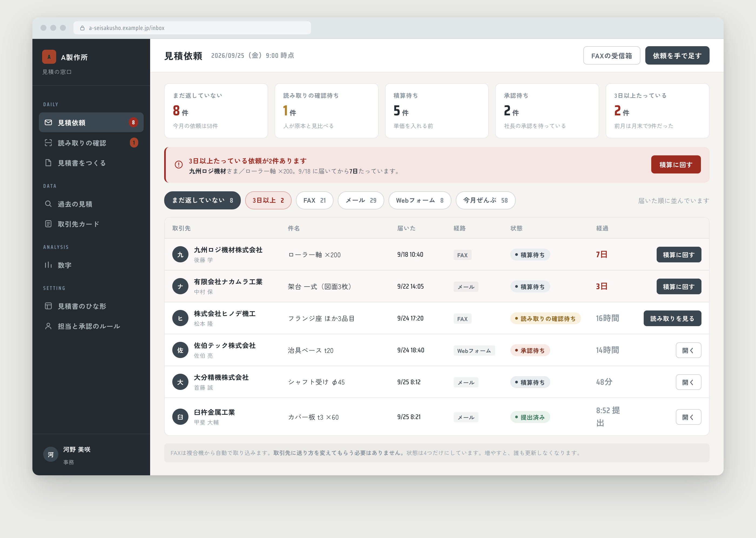Viewport: 756px width, 538px height.
Task: Click the address bar with a-seisakusho.example.jp/inbox
Action: (192, 28)
